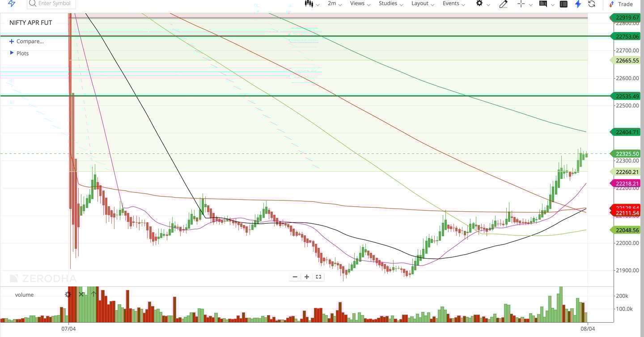This screenshot has height=337, width=644.
Task: Zoom in the chart with plus button
Action: point(307,277)
